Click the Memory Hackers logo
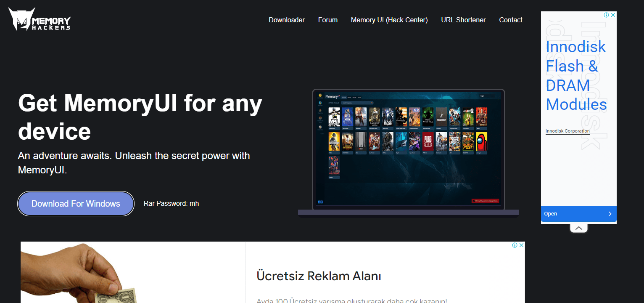Viewport: 644px width, 303px height. pos(40,19)
